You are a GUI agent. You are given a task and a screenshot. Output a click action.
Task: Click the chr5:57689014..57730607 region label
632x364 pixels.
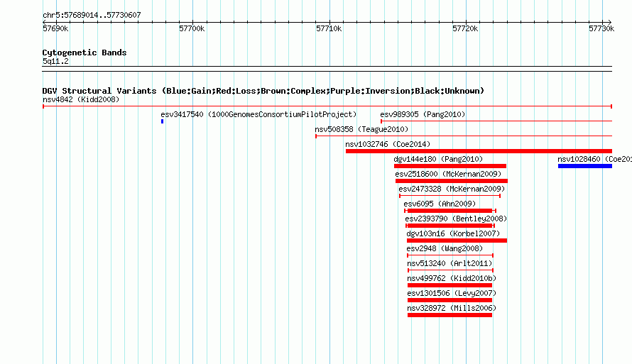point(92,15)
